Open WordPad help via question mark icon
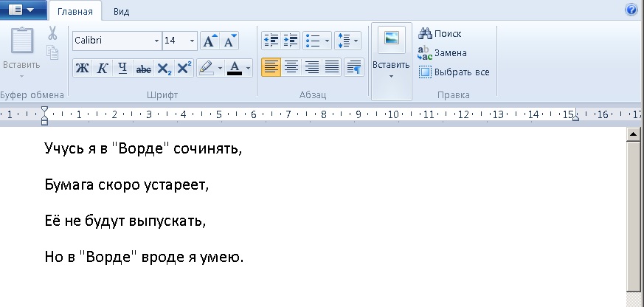The width and height of the screenshot is (644, 307). pyautogui.click(x=631, y=10)
